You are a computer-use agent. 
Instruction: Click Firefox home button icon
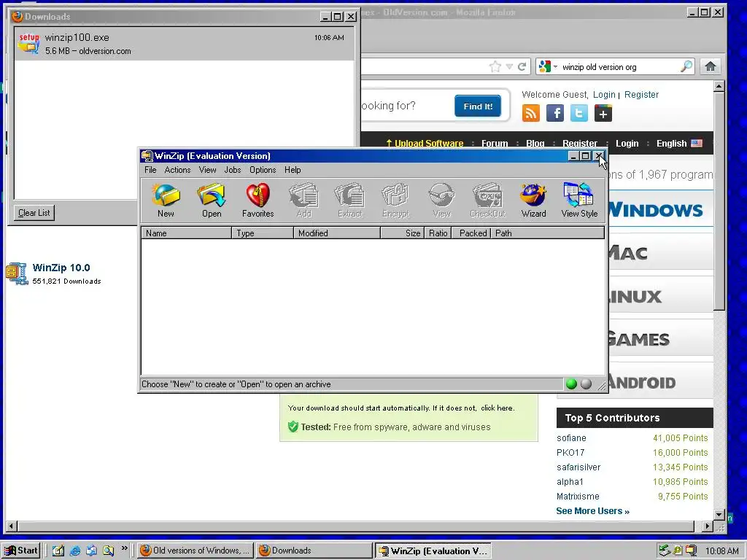(x=711, y=66)
